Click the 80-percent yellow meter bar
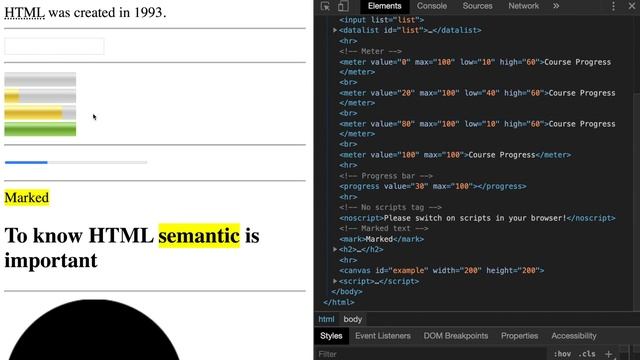The width and height of the screenshot is (640, 360). click(x=40, y=112)
